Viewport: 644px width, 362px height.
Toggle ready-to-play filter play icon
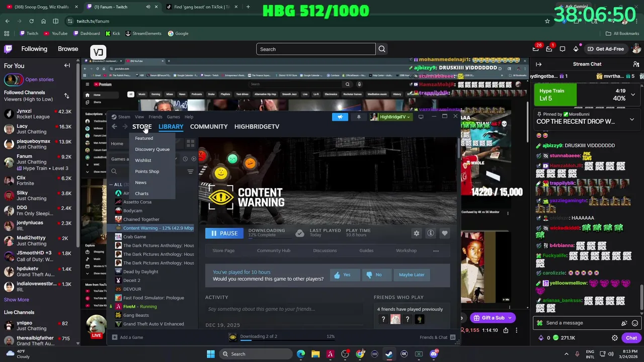194,159
